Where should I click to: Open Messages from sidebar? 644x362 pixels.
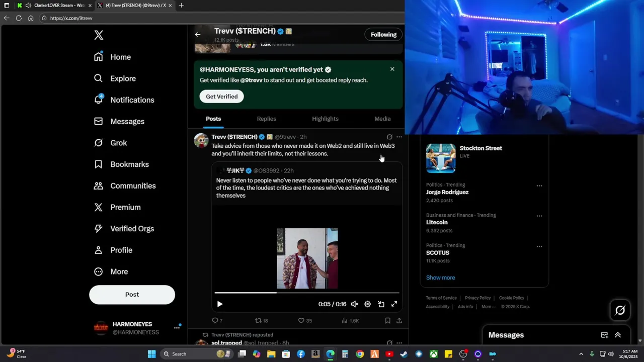pos(119,121)
